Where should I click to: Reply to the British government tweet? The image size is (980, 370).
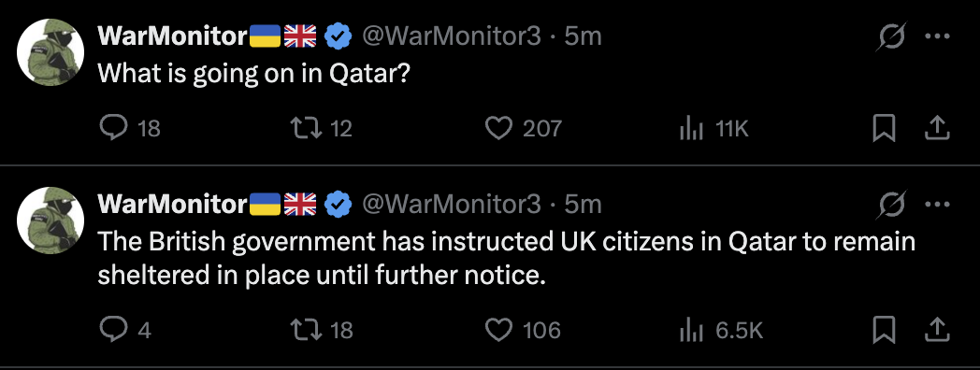coord(113,330)
